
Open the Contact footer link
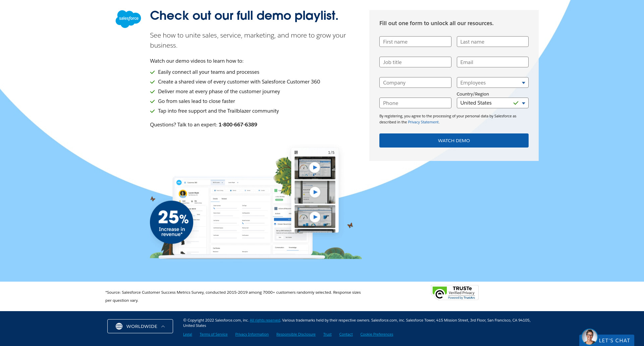(346, 334)
